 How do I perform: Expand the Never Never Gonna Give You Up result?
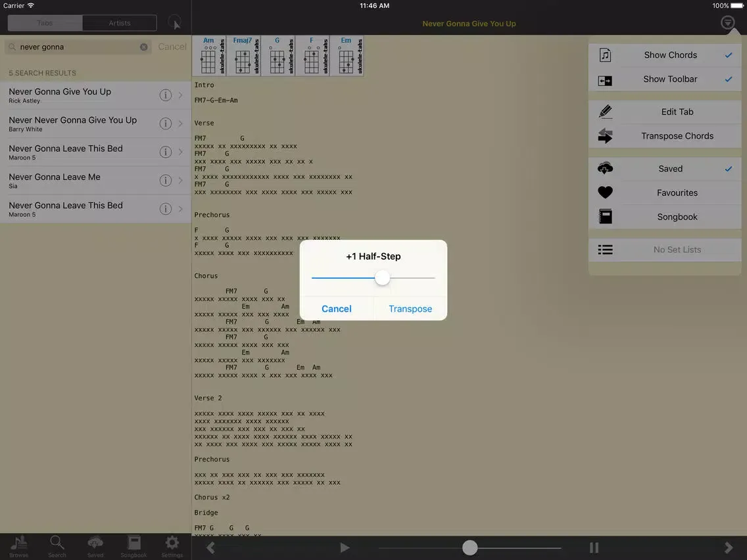[x=181, y=124]
